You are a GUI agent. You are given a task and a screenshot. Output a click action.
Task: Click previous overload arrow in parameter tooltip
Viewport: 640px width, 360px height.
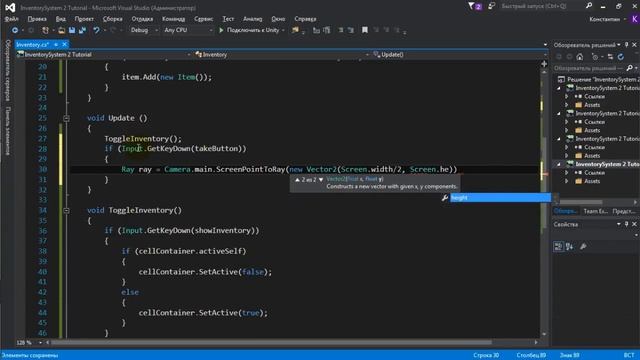[x=297, y=180]
